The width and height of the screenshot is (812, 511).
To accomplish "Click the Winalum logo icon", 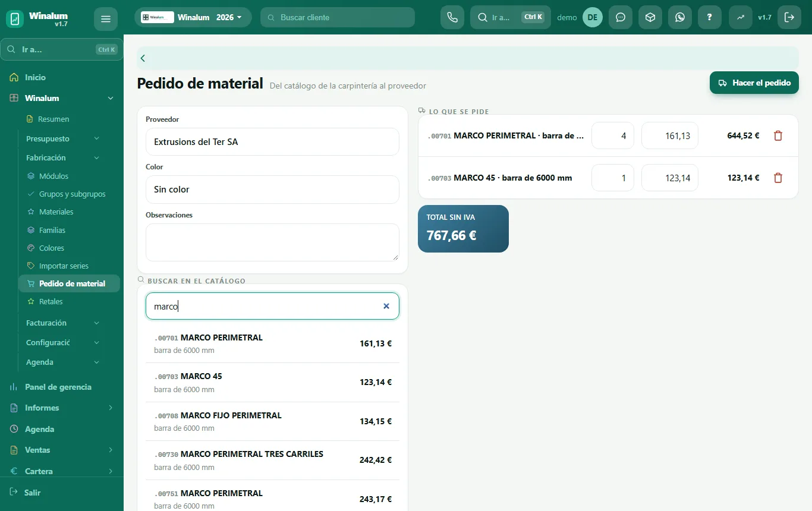I will [x=15, y=19].
